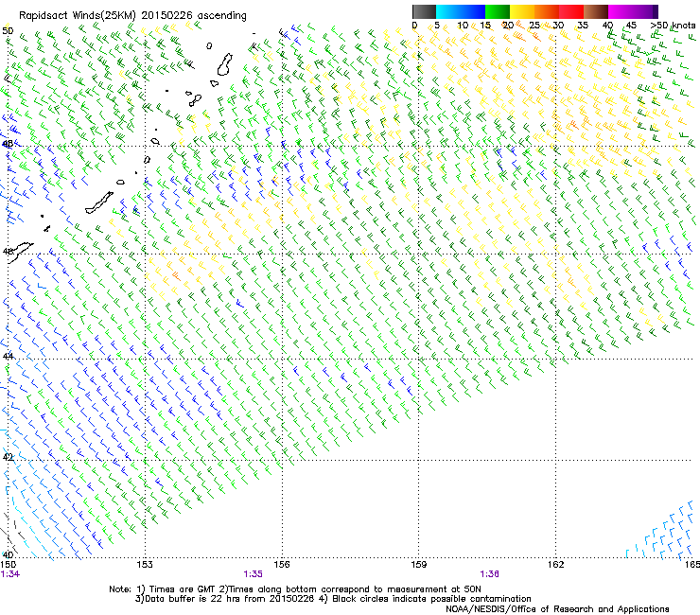
Task: Click the longitude label 150
Action: coord(9,565)
